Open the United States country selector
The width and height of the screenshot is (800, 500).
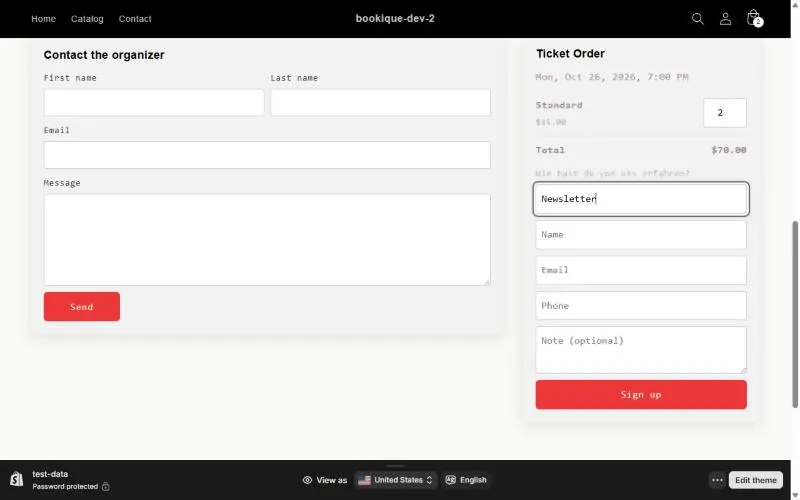click(395, 480)
